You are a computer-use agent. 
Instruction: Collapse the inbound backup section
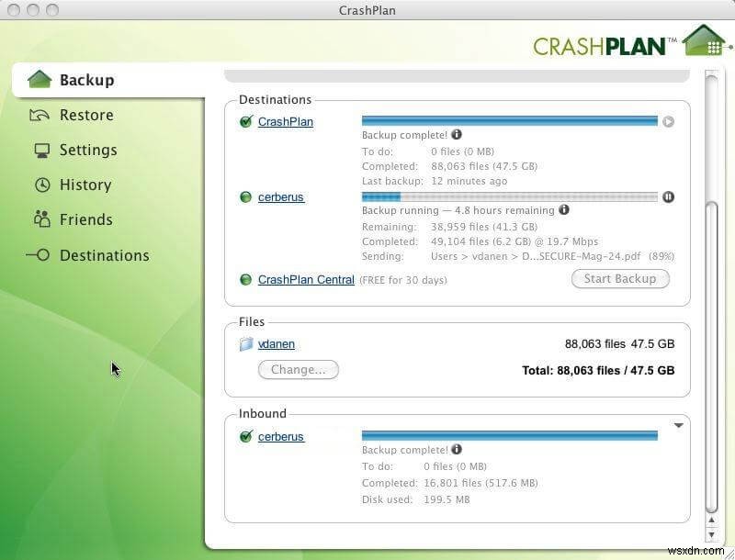[678, 424]
